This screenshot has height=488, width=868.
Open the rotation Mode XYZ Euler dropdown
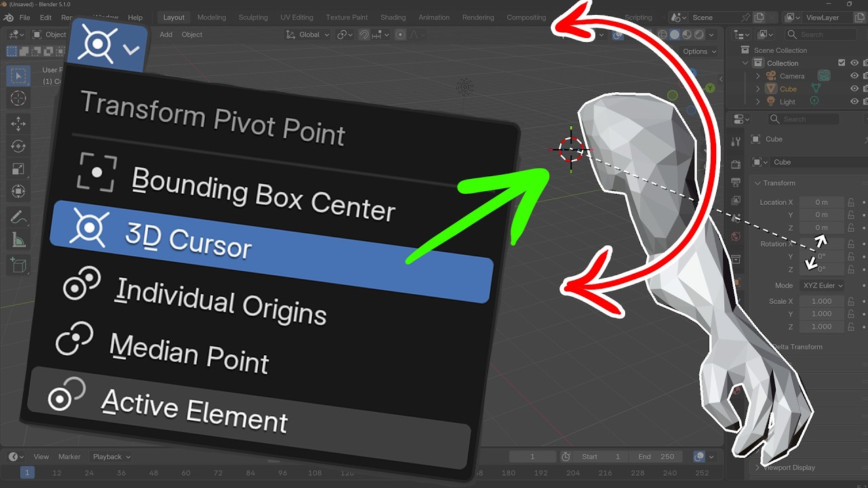[x=822, y=285]
